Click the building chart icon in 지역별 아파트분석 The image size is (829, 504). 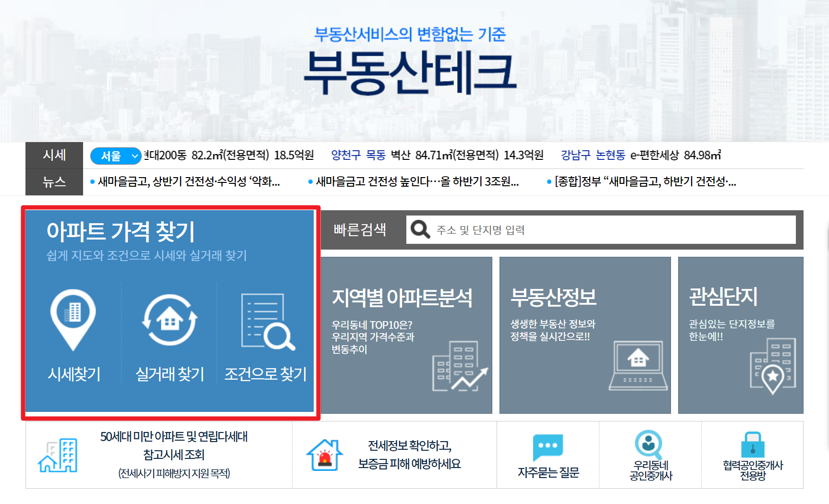(x=460, y=366)
